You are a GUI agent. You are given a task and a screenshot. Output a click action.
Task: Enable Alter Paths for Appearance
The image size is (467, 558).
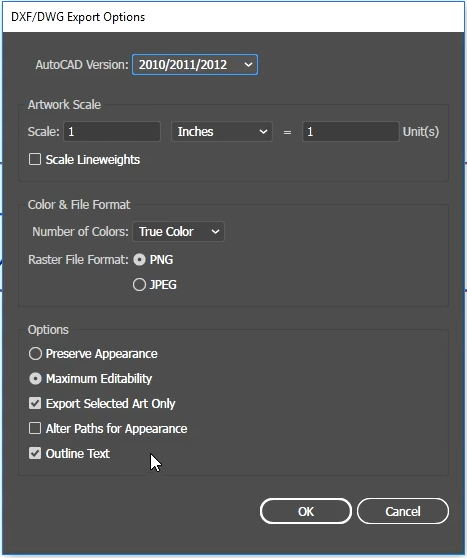click(x=35, y=428)
